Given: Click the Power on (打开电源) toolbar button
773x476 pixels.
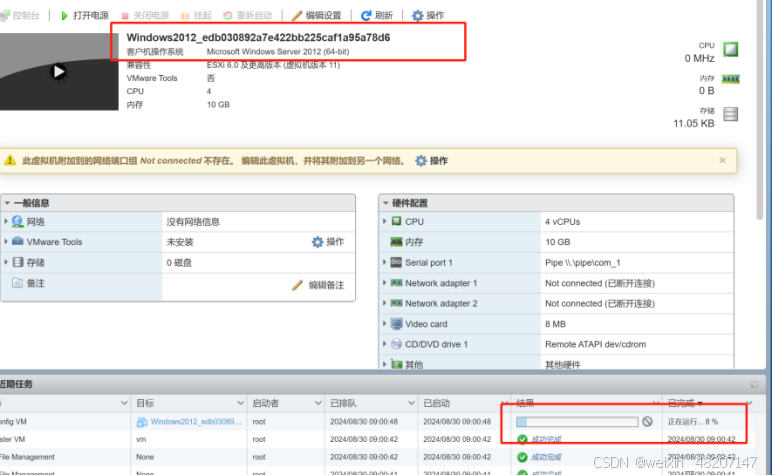Looking at the screenshot, I should coord(85,15).
